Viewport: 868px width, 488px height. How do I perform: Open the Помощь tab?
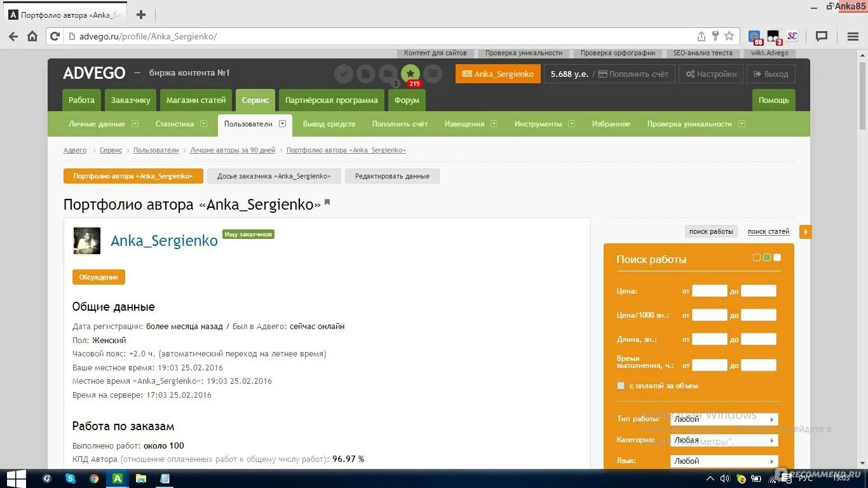pos(773,100)
